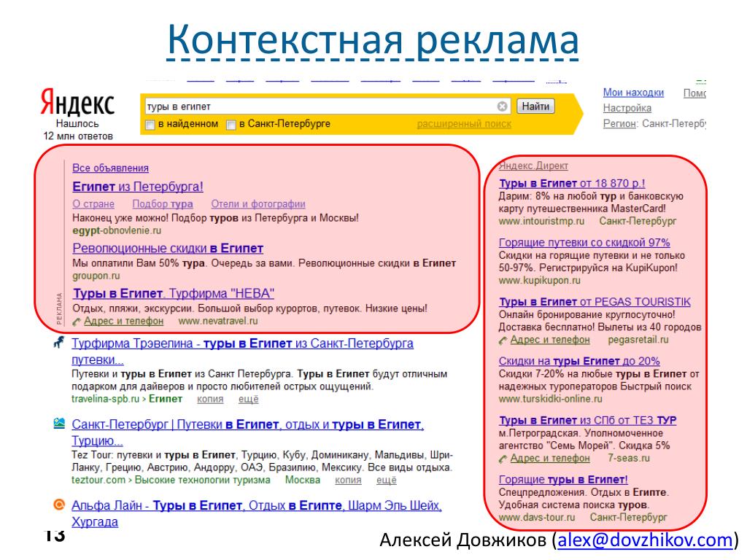Click the 'Яндекс.Директ' header link
The width and height of the screenshot is (747, 560).
tap(533, 166)
